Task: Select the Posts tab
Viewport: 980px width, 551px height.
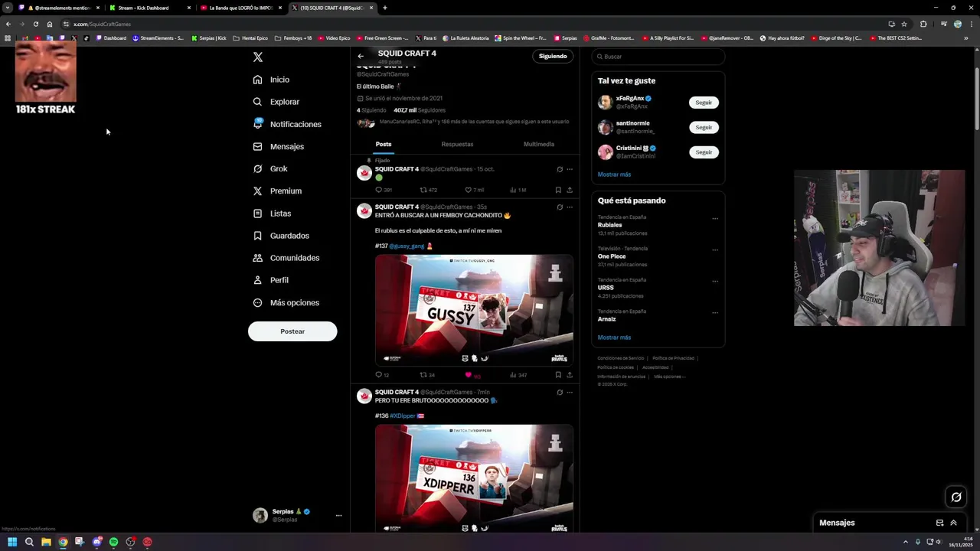Action: click(x=384, y=144)
